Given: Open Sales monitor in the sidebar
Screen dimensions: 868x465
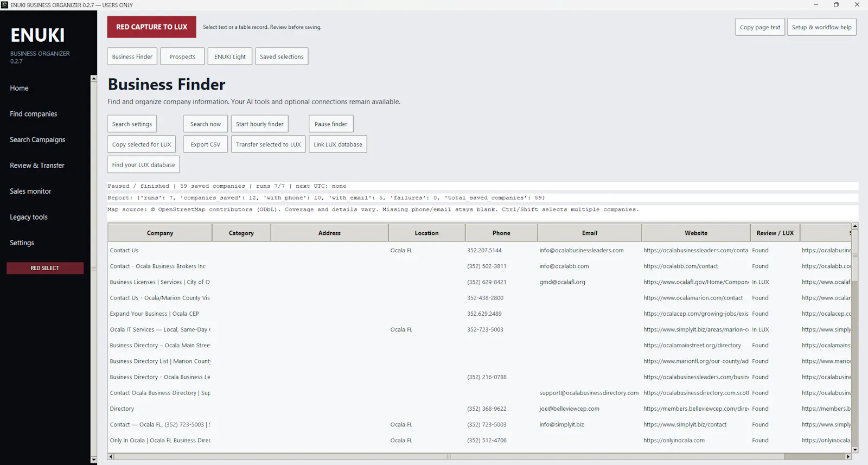Looking at the screenshot, I should point(31,191).
